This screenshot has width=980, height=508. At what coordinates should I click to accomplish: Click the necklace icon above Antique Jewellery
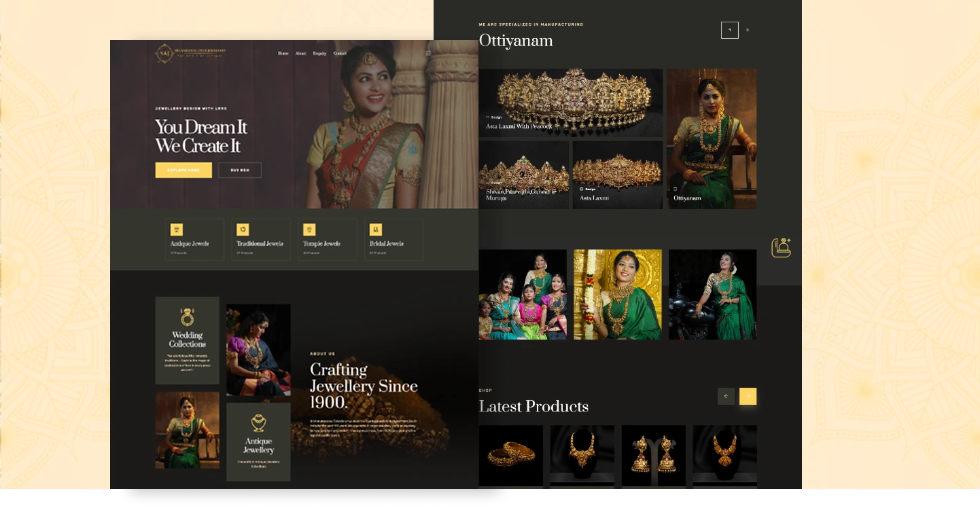[258, 423]
